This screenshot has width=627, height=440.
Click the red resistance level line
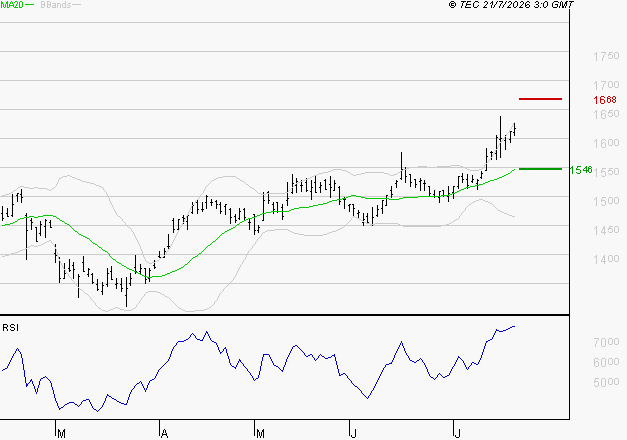click(540, 99)
